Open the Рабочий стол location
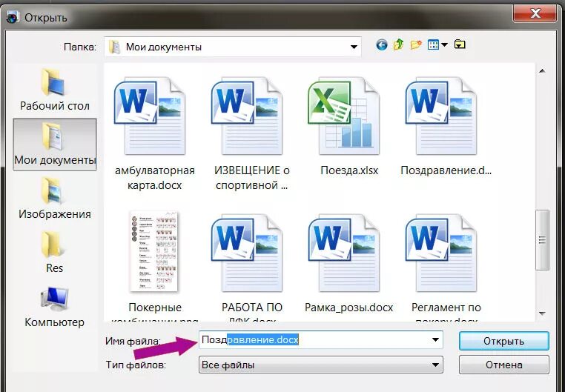Screen dimensions: 565x392 pyautogui.click(x=55, y=90)
